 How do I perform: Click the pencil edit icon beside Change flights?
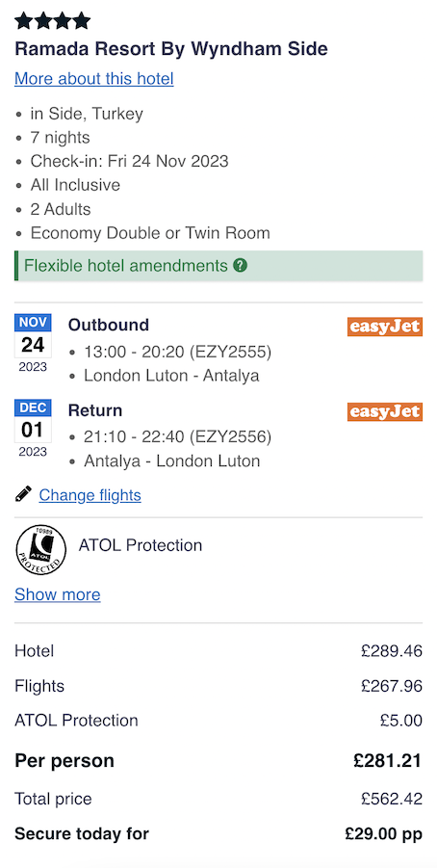coord(23,494)
